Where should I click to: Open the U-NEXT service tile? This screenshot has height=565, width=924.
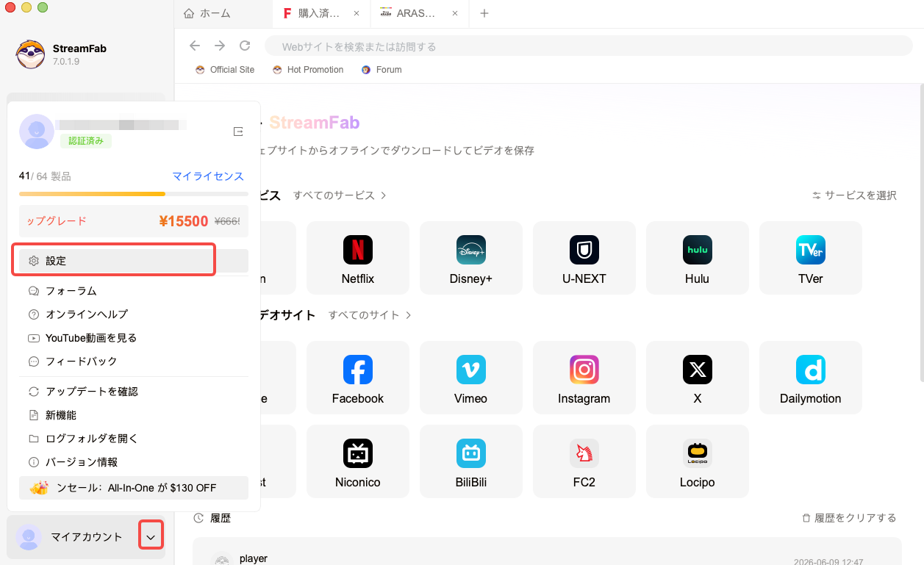click(584, 258)
